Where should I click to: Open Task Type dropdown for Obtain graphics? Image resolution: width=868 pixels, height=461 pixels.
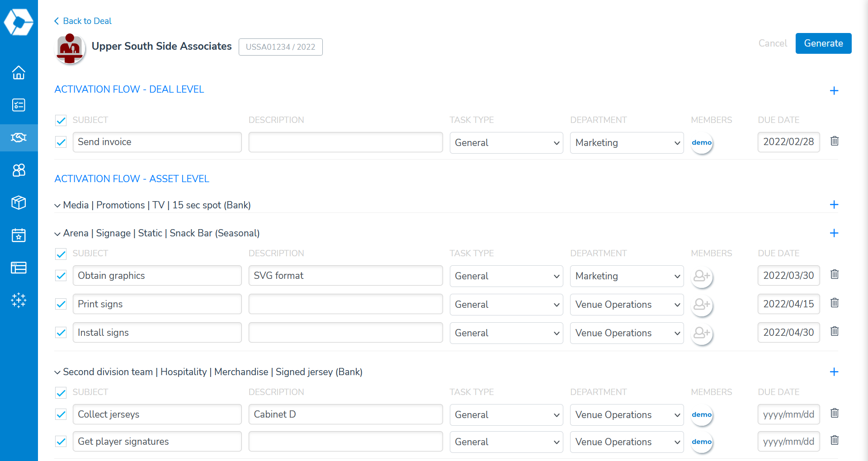[x=506, y=276]
